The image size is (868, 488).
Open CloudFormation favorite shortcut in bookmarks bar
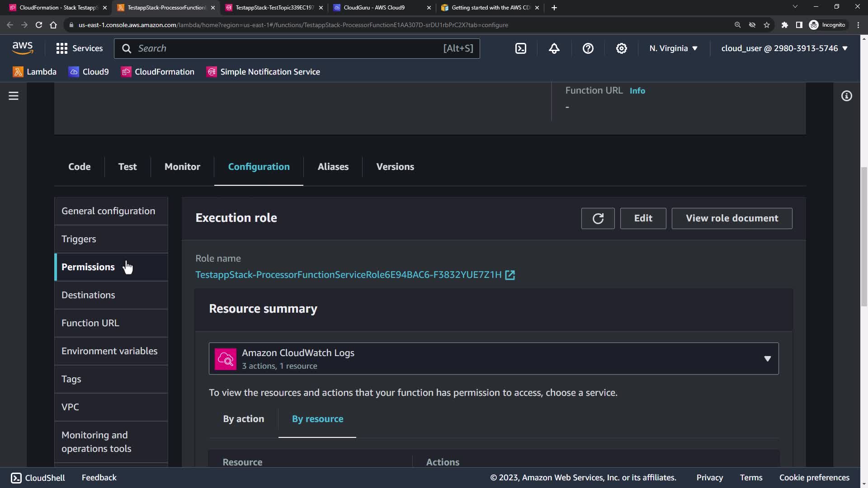coord(157,72)
